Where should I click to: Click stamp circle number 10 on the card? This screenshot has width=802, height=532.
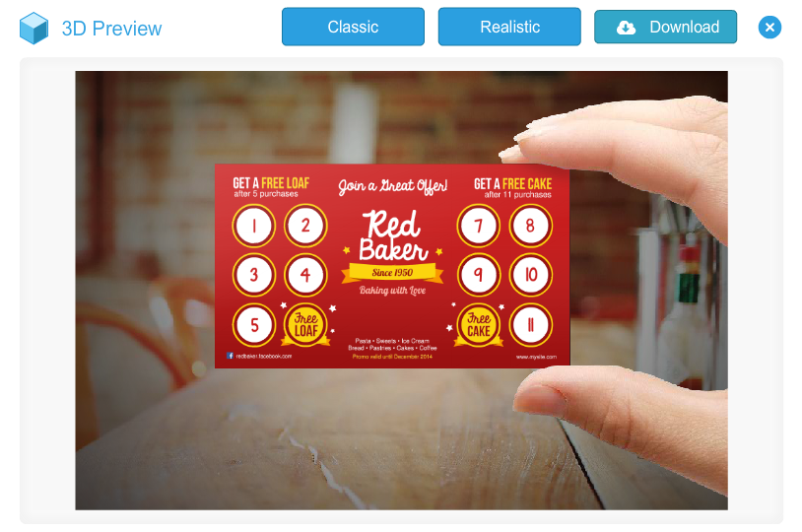click(530, 275)
